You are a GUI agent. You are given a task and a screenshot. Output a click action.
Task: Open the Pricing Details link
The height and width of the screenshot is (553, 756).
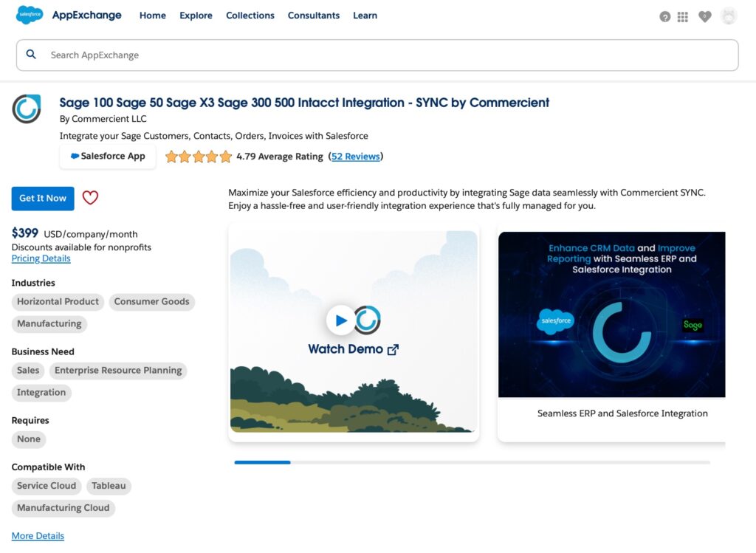point(41,258)
